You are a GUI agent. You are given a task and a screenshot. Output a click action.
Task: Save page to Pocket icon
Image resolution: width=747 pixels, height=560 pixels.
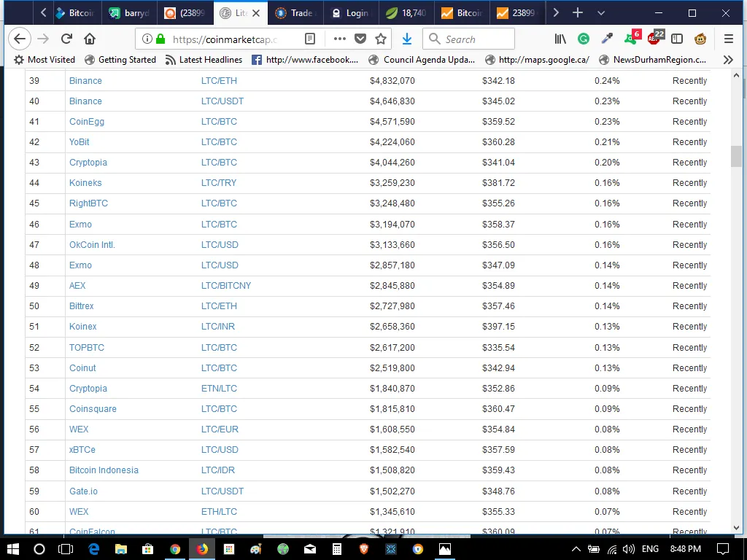pyautogui.click(x=360, y=39)
